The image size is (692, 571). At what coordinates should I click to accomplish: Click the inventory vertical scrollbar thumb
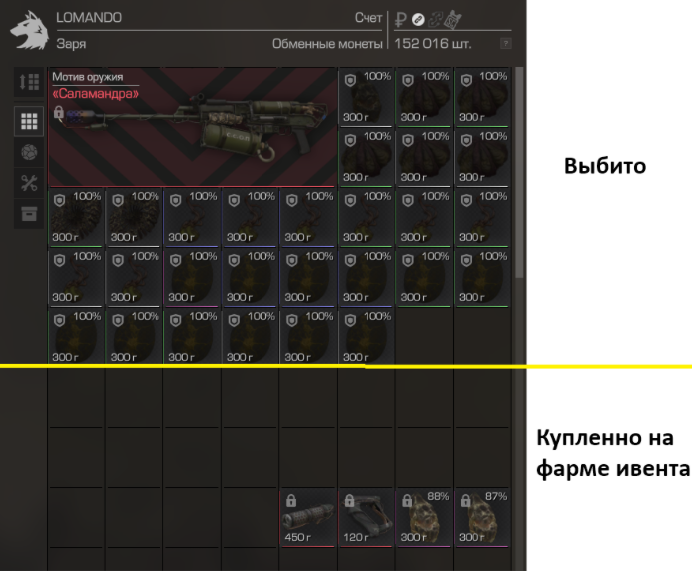[519, 172]
